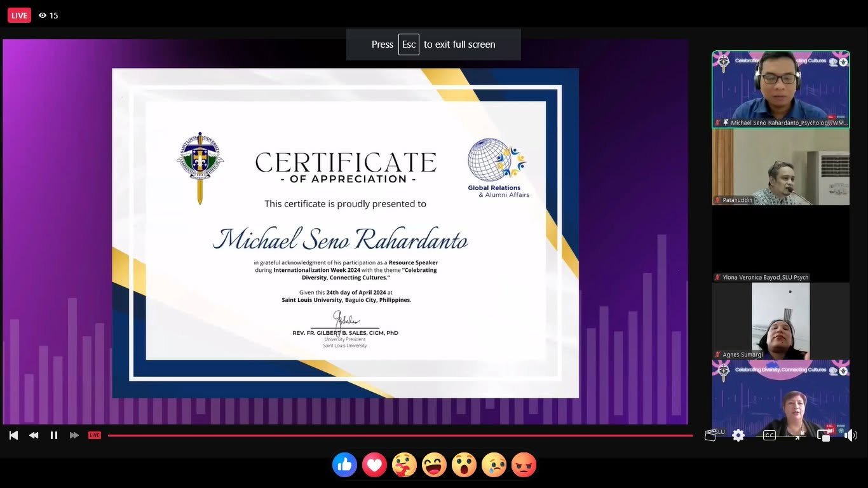Select Patahuddin's video tile

tap(781, 166)
